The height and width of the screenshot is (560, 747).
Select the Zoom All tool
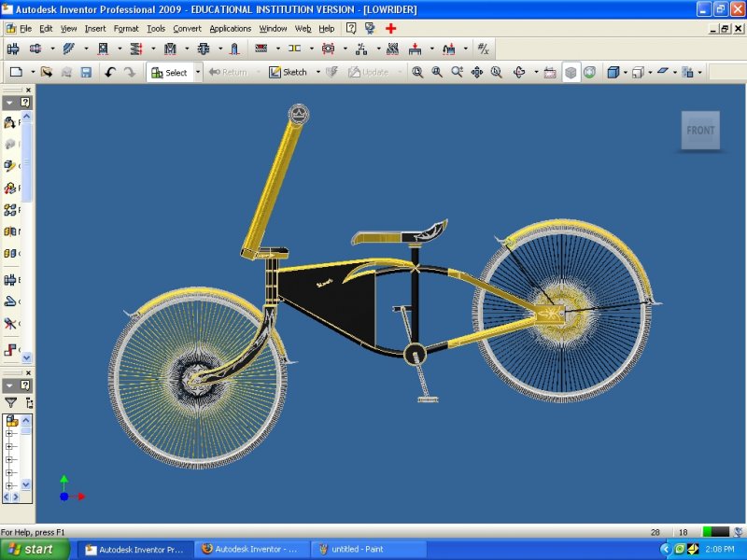coord(417,72)
